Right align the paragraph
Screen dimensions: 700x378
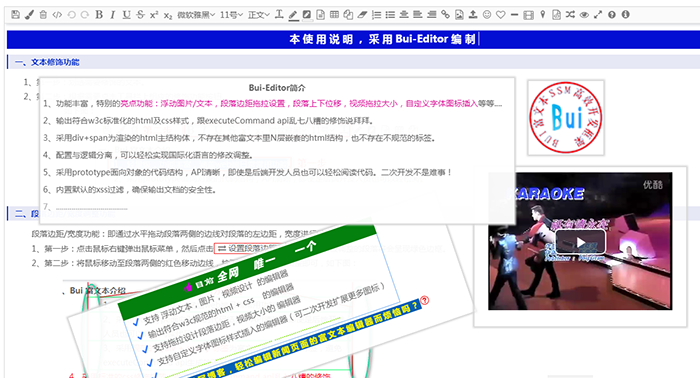432,15
